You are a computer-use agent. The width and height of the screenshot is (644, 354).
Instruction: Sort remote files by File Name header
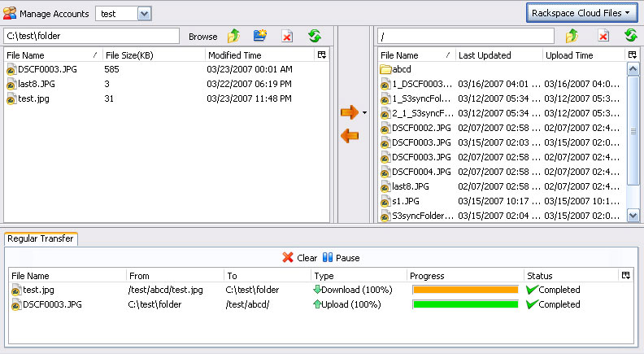(x=417, y=55)
